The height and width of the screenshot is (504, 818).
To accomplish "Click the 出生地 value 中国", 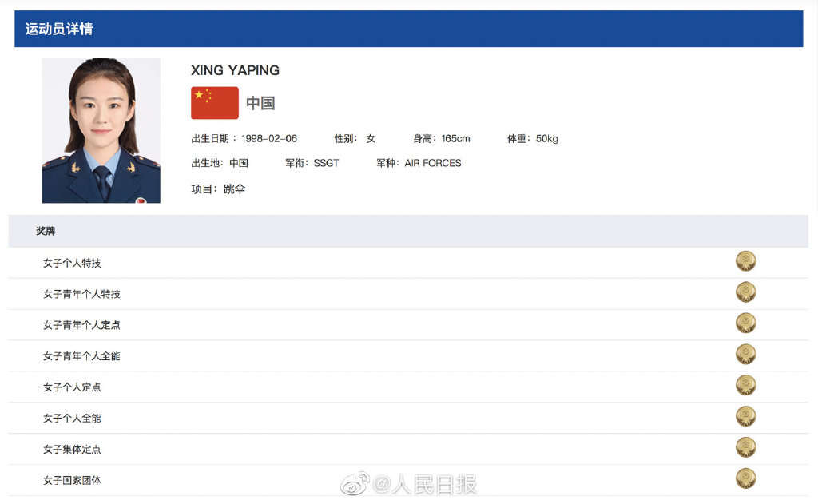I will click(239, 163).
